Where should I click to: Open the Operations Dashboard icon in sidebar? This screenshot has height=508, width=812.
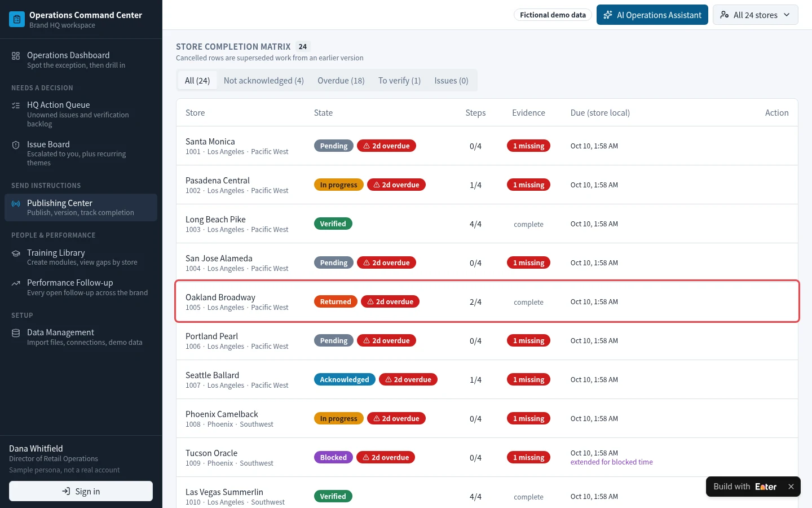coord(16,56)
